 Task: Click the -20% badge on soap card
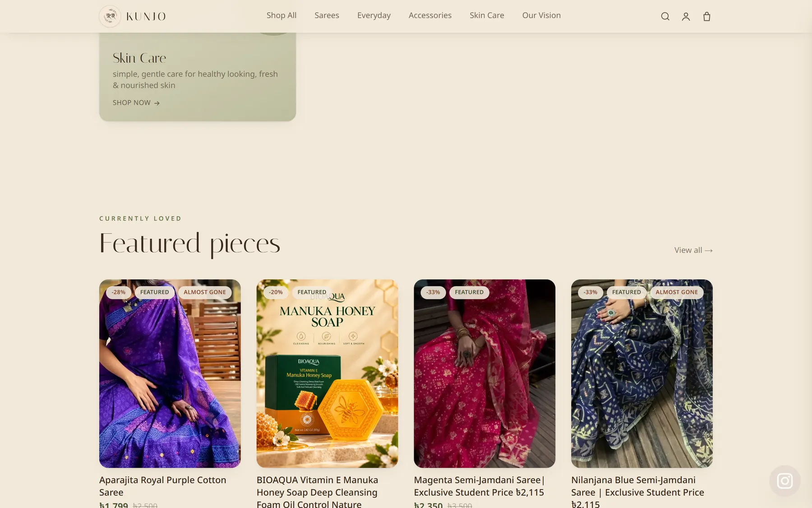coord(276,293)
